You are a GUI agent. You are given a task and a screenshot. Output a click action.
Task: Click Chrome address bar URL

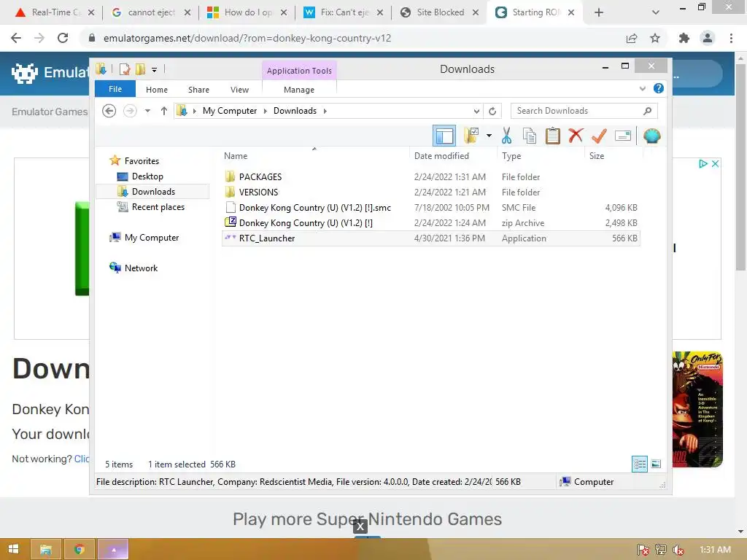coord(247,38)
